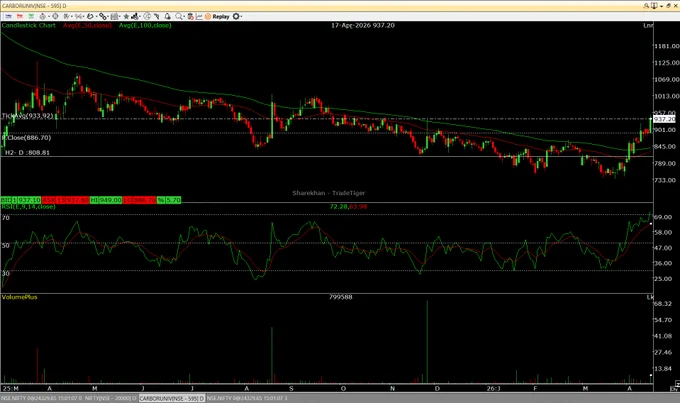Screen dimensions: 680x403
Task: Open the zoom magnifier dropdown arrow
Action: 184,16
